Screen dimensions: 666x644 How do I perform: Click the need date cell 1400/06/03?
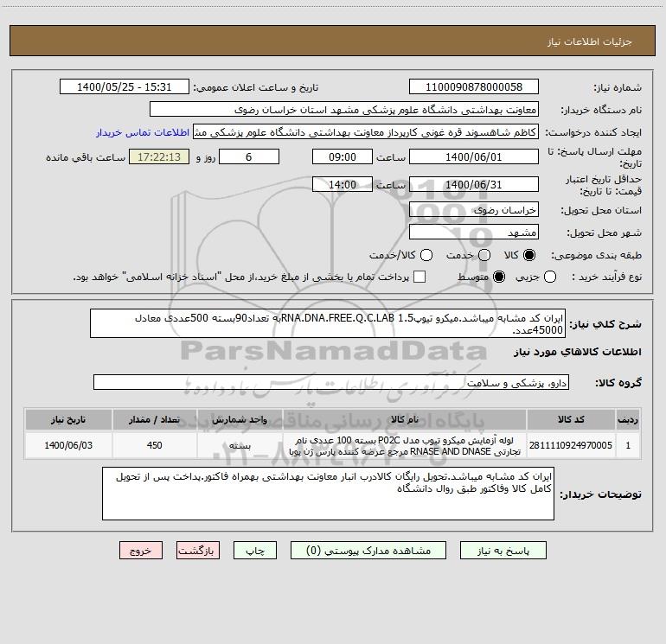click(68, 445)
